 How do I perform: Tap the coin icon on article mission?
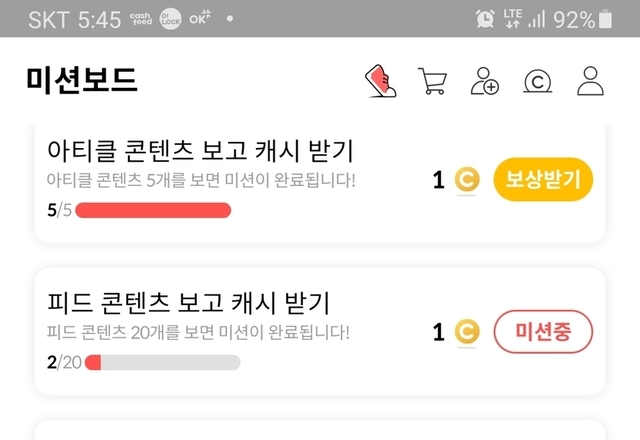(467, 180)
